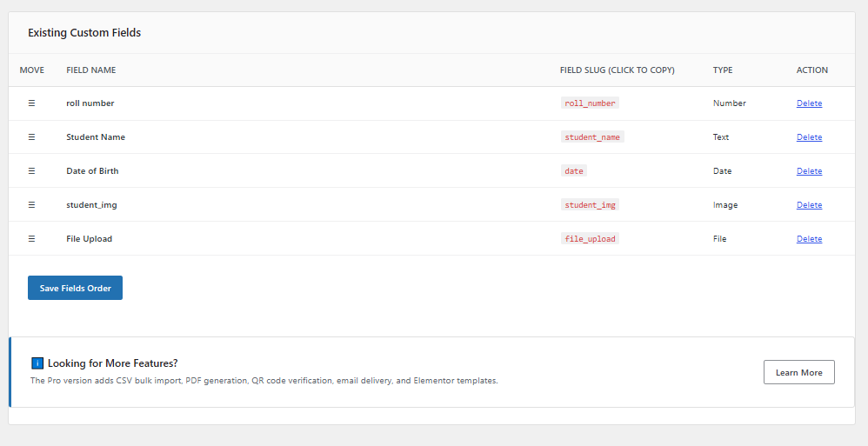Viewport: 868px width, 446px height.
Task: Click the 'TYPE' column header
Action: pos(723,70)
